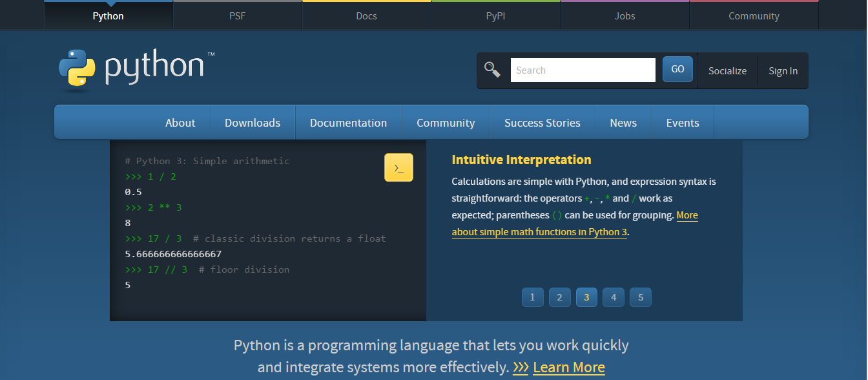
Task: Open the Community top tab
Action: [x=754, y=16]
